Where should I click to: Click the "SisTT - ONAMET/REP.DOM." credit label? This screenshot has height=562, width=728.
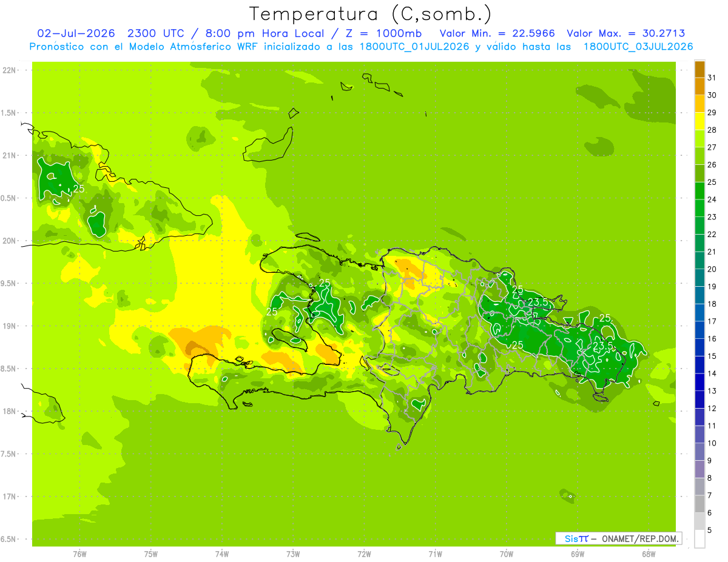pos(619,538)
